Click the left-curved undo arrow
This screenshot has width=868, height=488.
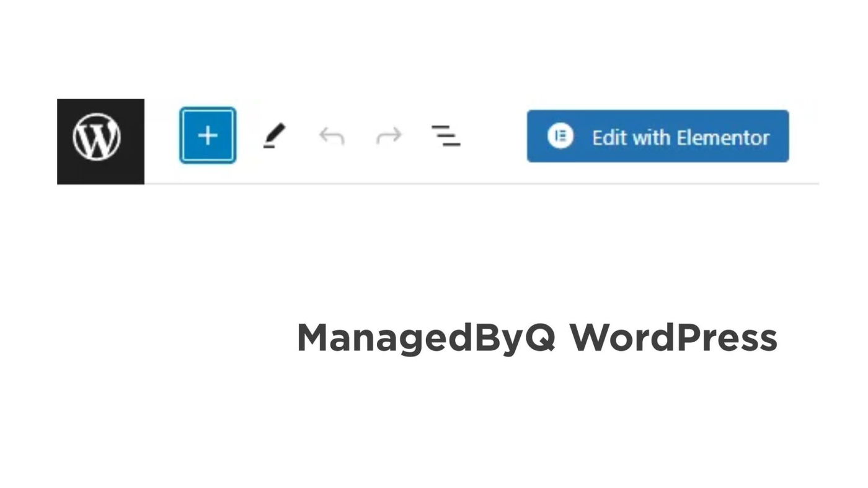[x=332, y=136]
